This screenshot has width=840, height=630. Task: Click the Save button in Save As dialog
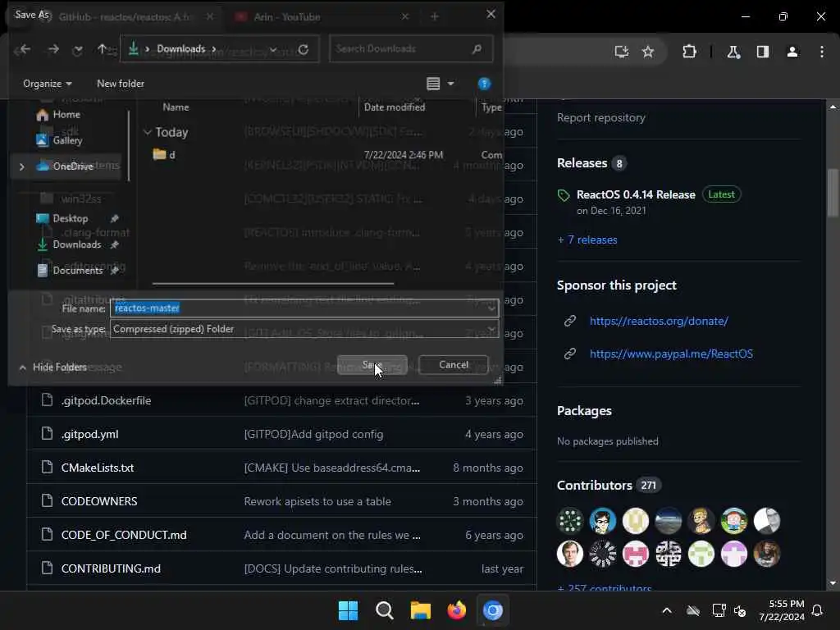[x=372, y=365]
